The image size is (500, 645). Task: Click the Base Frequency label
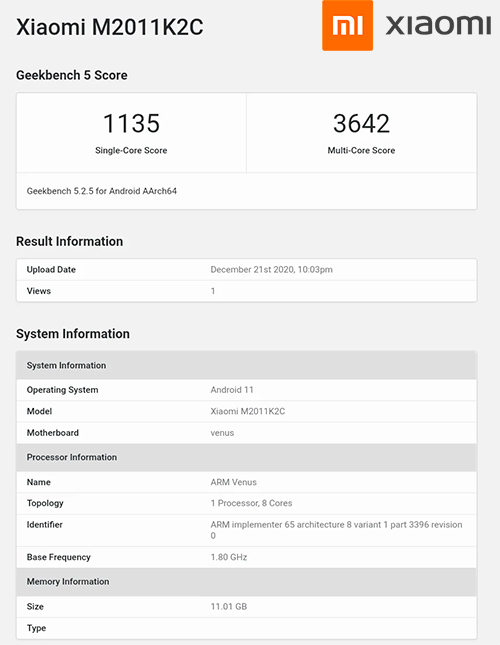point(58,557)
